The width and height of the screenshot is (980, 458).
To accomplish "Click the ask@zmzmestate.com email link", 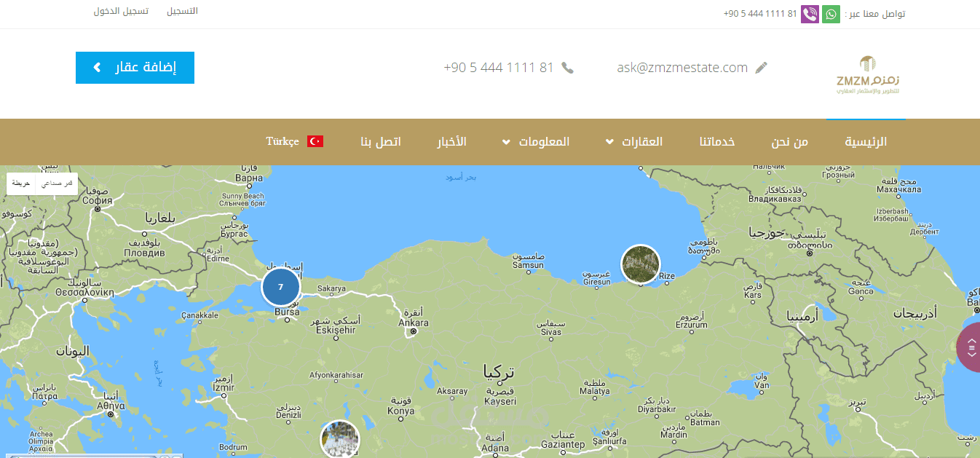I will (682, 68).
